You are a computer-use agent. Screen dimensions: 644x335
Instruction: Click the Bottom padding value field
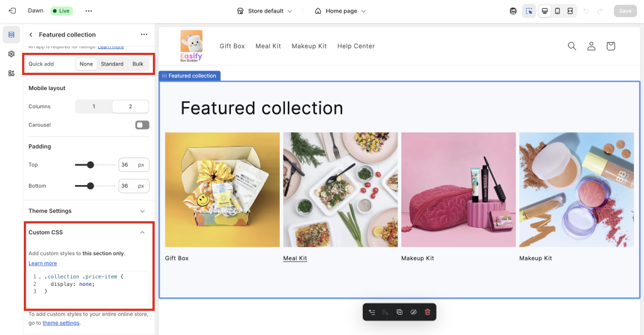[134, 186]
